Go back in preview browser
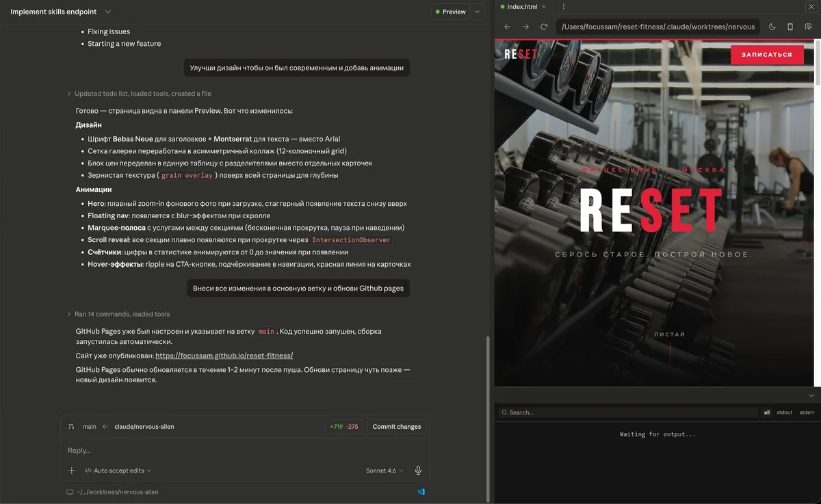821x504 pixels. [508, 27]
